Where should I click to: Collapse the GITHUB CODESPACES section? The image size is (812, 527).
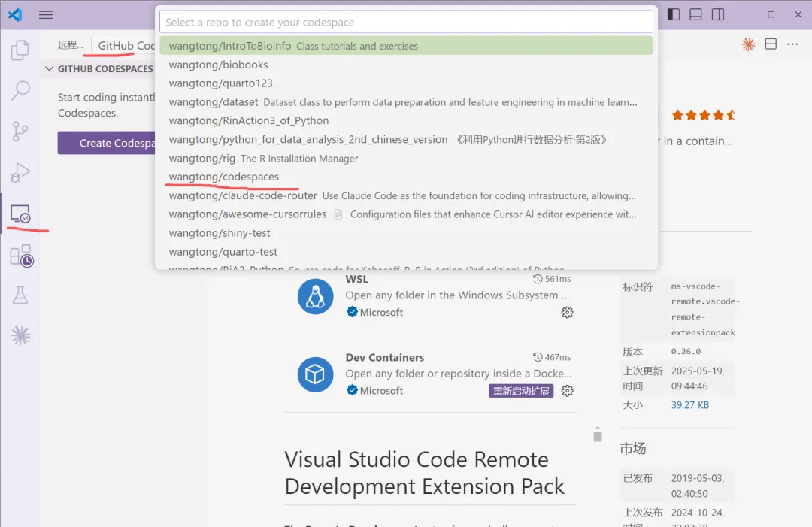[x=49, y=68]
